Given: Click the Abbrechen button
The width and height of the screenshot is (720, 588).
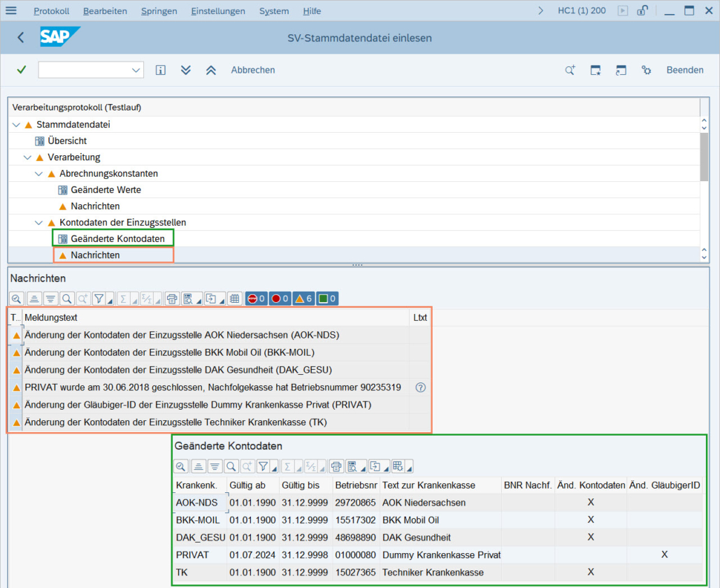Looking at the screenshot, I should [253, 70].
